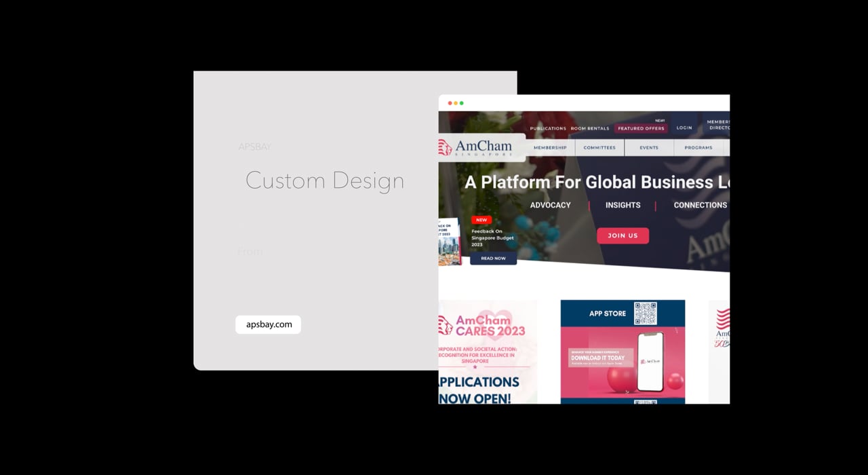The height and width of the screenshot is (475, 868).
Task: Open the AmCham Singapore logo
Action: [481, 148]
